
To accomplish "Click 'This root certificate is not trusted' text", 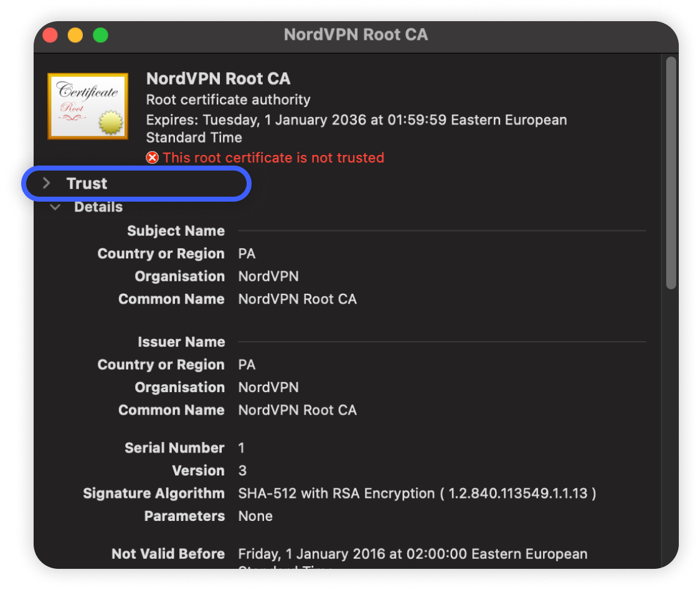I will (x=273, y=158).
